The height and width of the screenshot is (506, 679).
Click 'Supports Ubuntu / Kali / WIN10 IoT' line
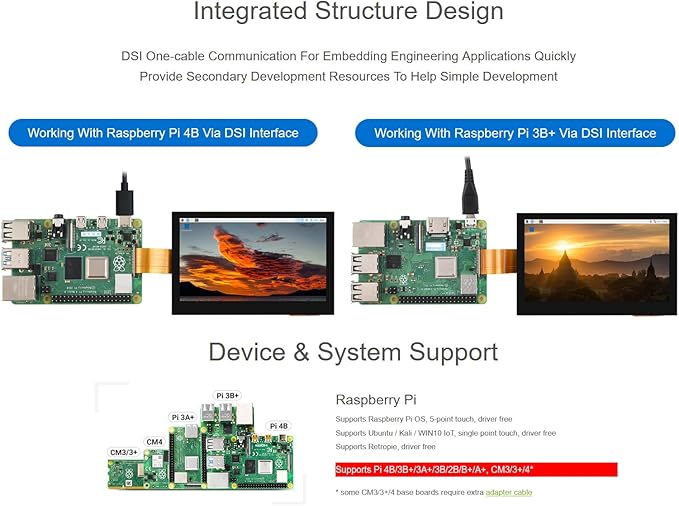pos(446,433)
